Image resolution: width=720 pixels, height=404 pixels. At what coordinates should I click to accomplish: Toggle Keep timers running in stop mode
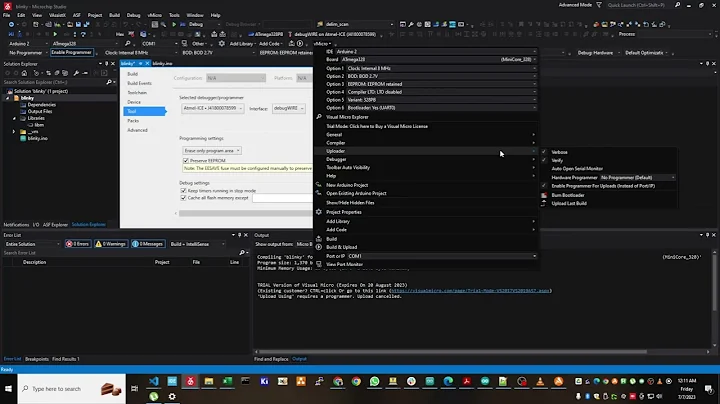183,191
